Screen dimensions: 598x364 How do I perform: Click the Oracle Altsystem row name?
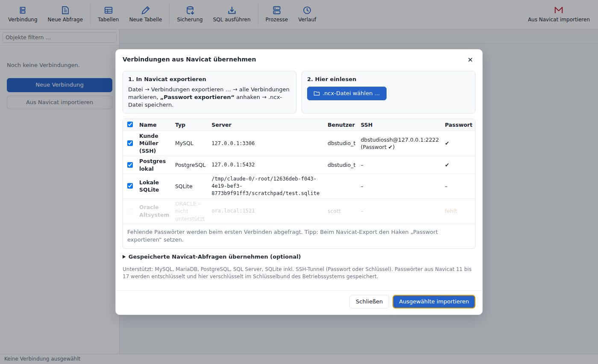[154, 211]
